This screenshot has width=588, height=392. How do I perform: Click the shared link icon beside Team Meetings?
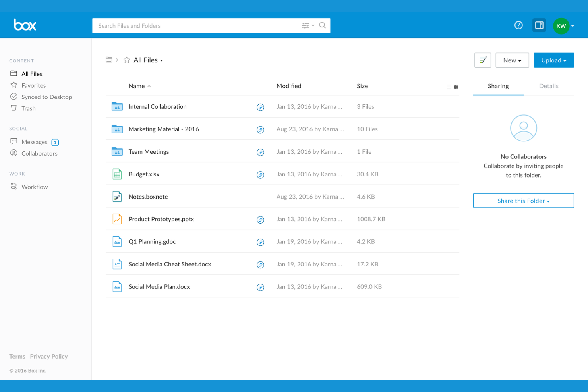[261, 152]
